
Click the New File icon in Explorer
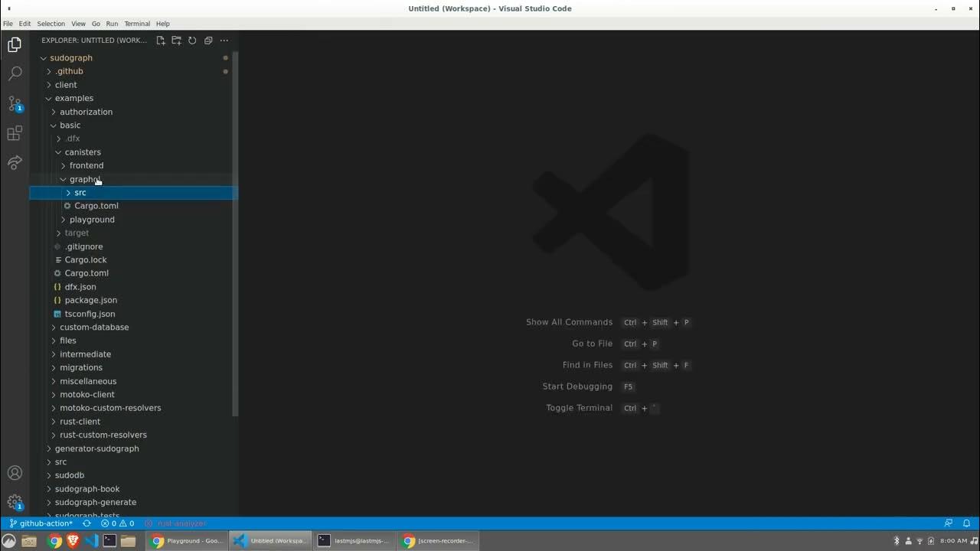coord(161,41)
